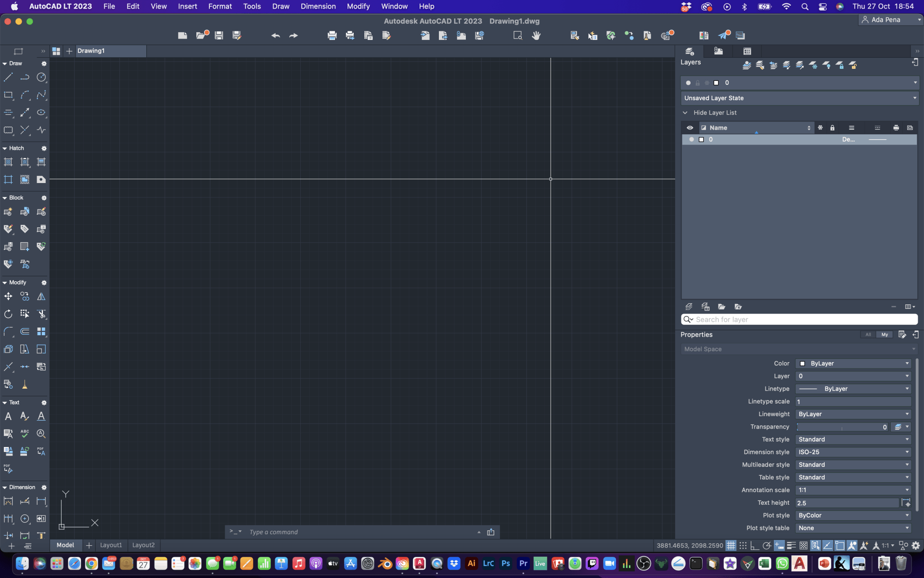924x578 pixels.
Task: Toggle grid display in the status bar
Action: [731, 545]
